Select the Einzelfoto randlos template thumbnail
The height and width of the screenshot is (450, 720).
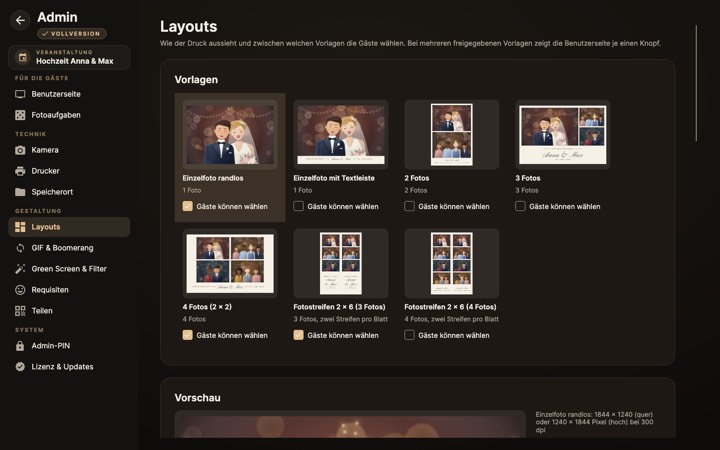tap(230, 135)
